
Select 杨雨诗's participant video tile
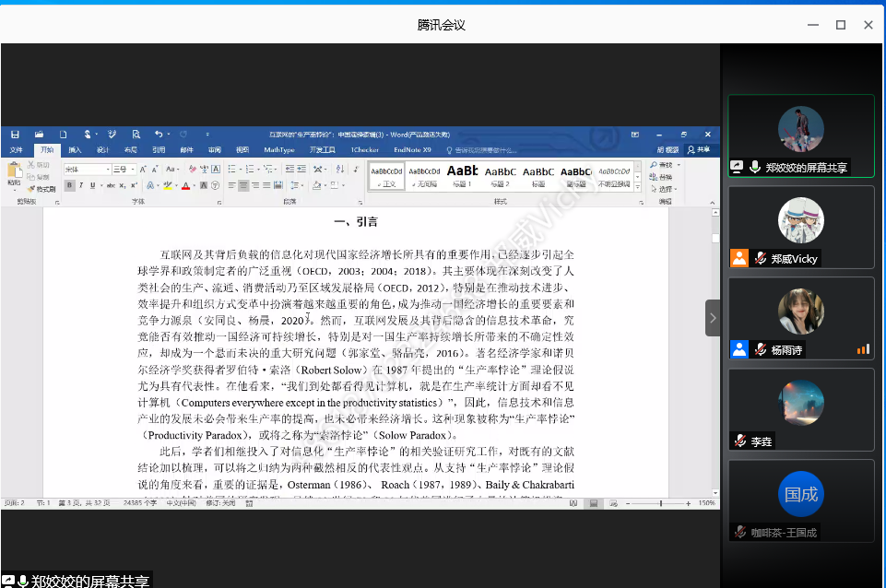click(800, 318)
